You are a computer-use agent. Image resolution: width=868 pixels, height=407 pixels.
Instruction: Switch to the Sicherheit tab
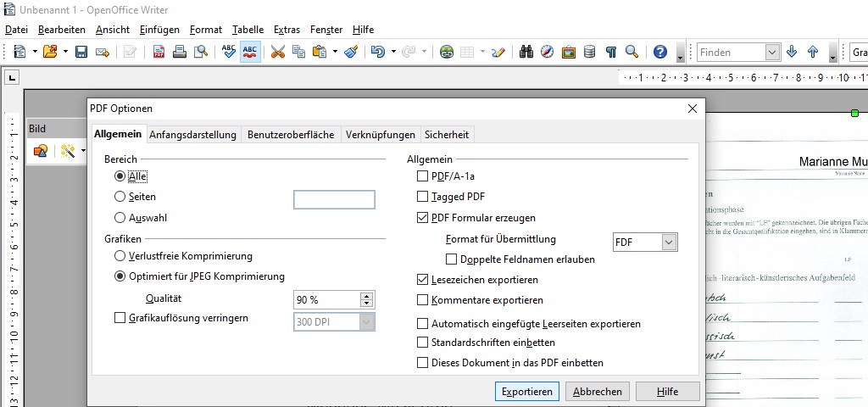click(x=447, y=135)
